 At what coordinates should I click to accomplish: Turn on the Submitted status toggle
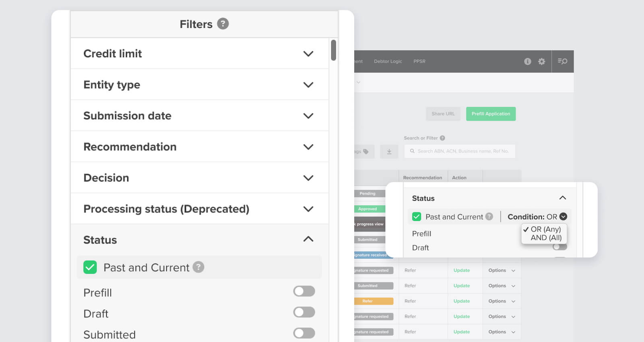tap(304, 333)
